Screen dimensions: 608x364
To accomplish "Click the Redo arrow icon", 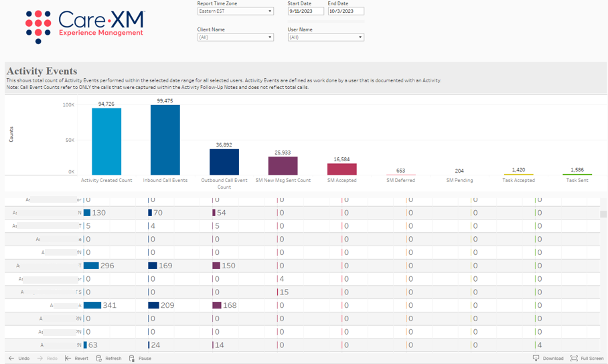I will point(40,359).
